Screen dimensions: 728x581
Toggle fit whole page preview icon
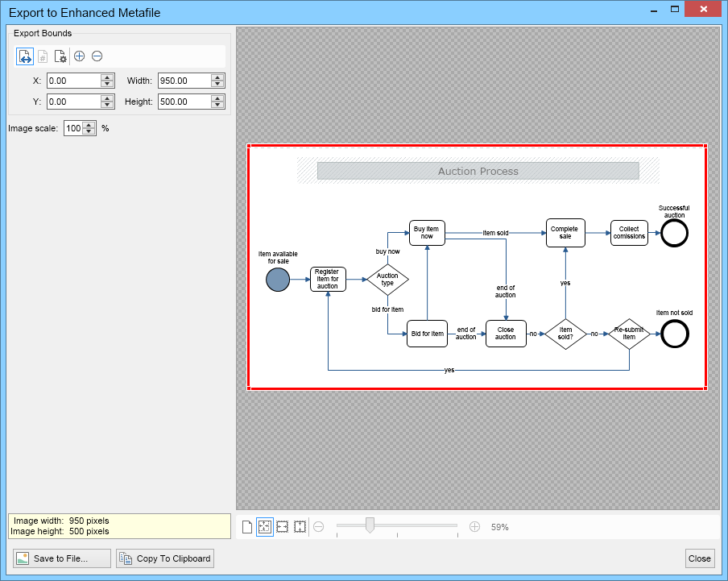[265, 527]
